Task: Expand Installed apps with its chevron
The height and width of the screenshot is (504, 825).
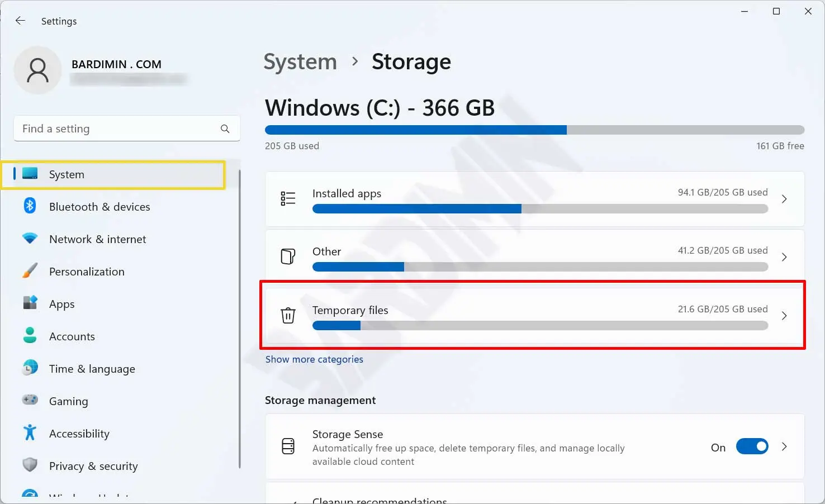Action: (784, 199)
